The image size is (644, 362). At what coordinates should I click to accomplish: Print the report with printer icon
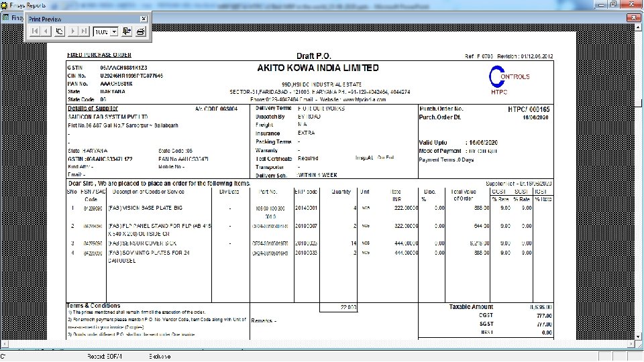140,32
